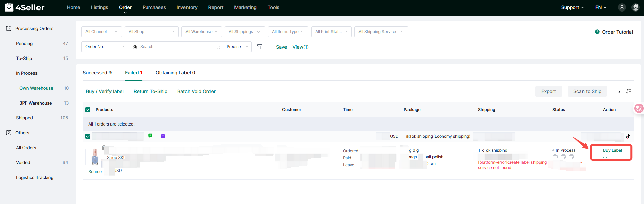Click the Scan to Ship button
644x204 pixels.
click(x=587, y=91)
